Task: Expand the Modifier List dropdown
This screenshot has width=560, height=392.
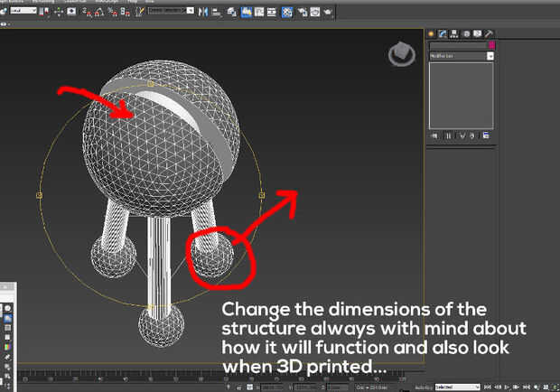Action: coord(490,56)
